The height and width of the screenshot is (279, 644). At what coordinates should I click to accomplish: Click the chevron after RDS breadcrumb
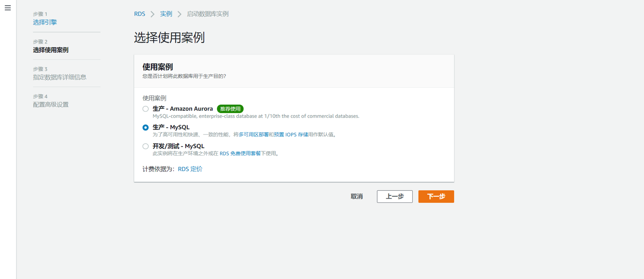pos(152,14)
